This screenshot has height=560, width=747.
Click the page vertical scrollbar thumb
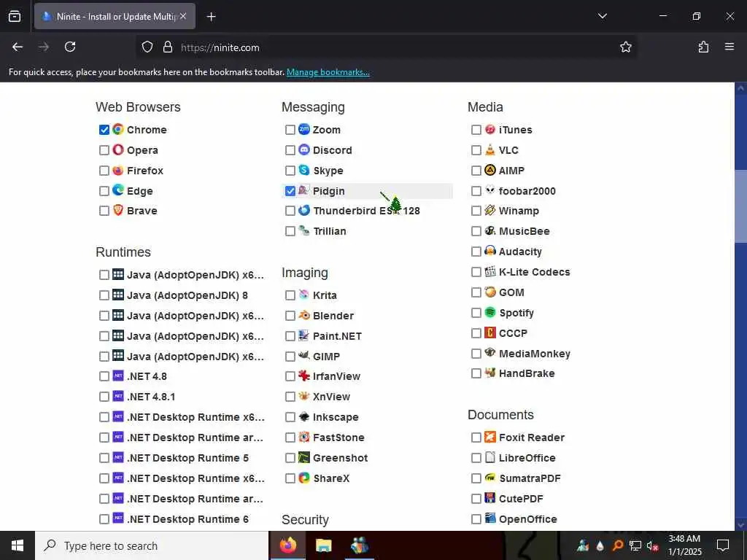(x=740, y=206)
